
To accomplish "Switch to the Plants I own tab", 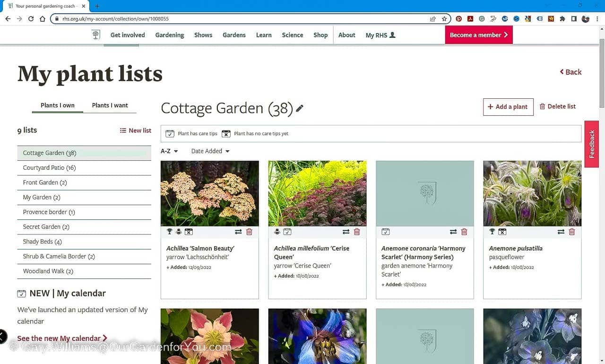I will click(x=58, y=105).
